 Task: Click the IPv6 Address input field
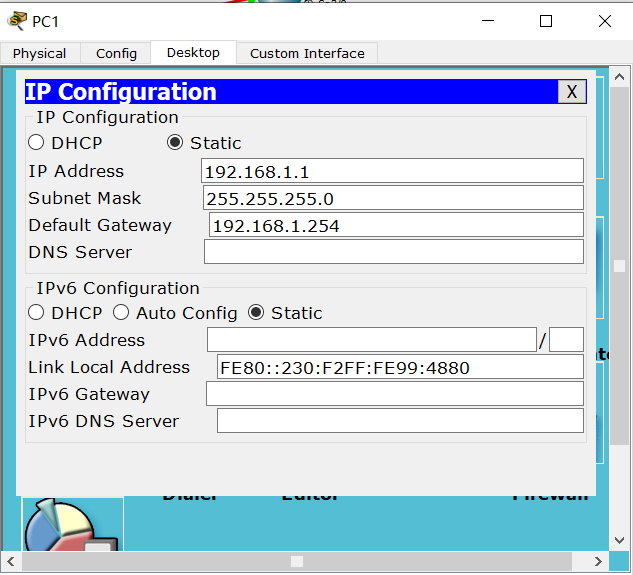tap(371, 340)
